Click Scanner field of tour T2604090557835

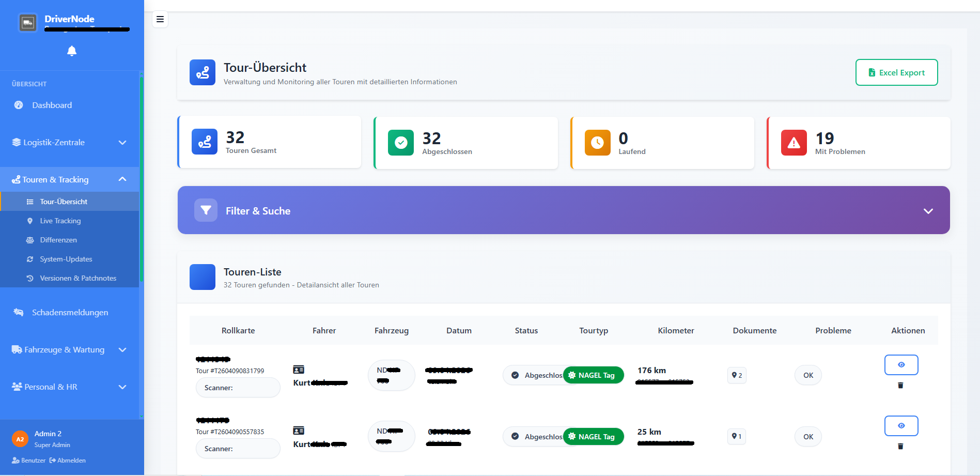[x=238, y=449]
